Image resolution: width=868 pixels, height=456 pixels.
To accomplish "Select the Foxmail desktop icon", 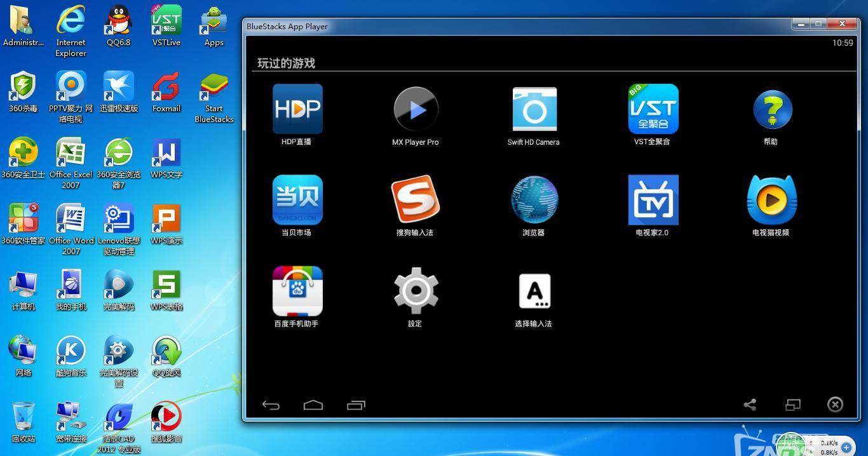I will click(x=166, y=92).
